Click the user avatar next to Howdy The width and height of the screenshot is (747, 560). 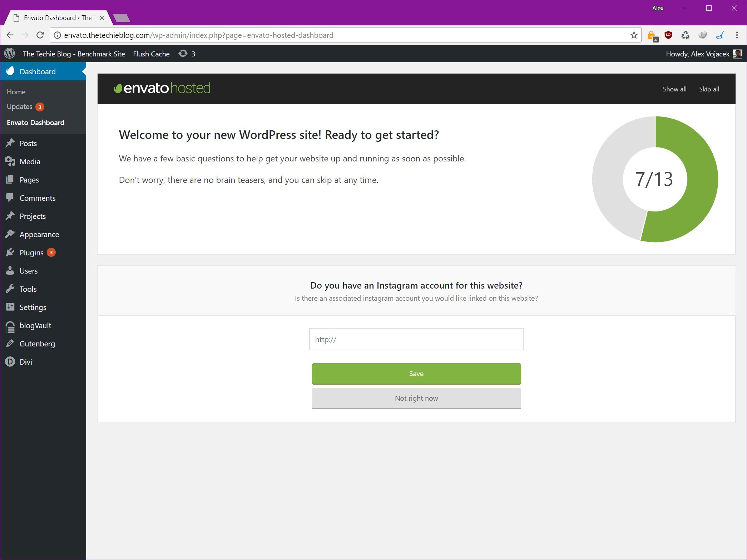[x=737, y=54]
